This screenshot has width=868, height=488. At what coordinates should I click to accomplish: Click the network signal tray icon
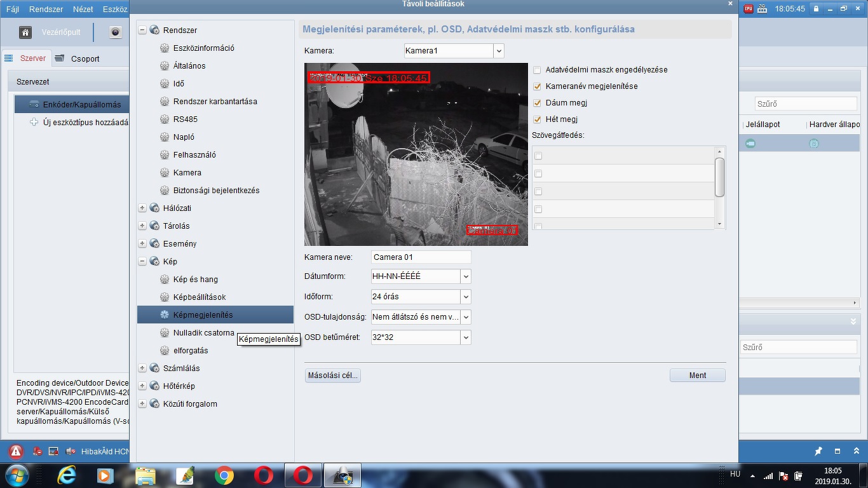point(768,476)
